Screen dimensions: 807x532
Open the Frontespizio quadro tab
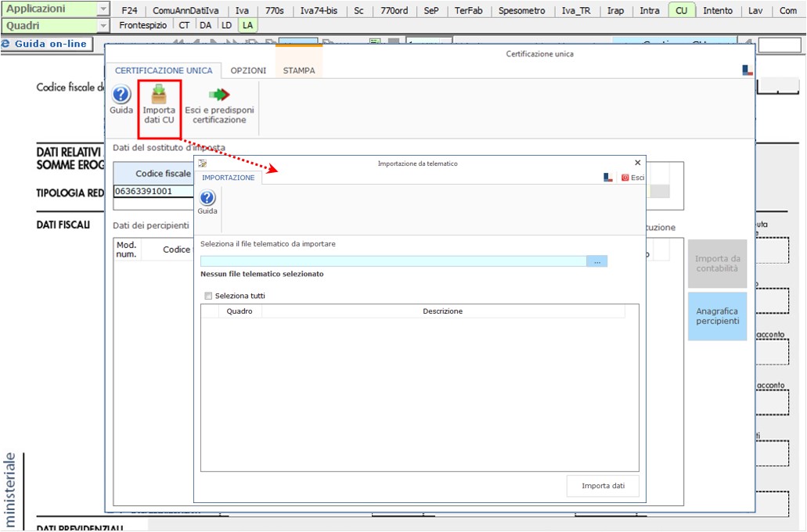(x=143, y=25)
